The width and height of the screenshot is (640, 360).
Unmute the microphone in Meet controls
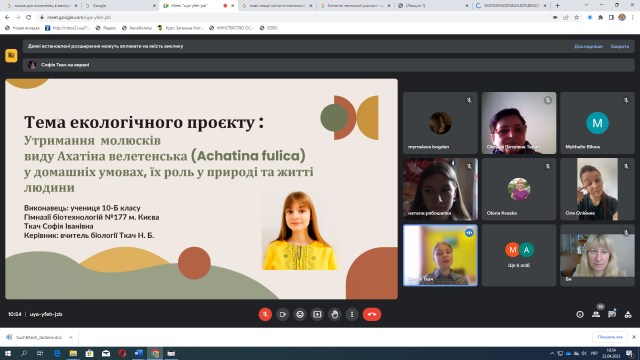pos(265,314)
